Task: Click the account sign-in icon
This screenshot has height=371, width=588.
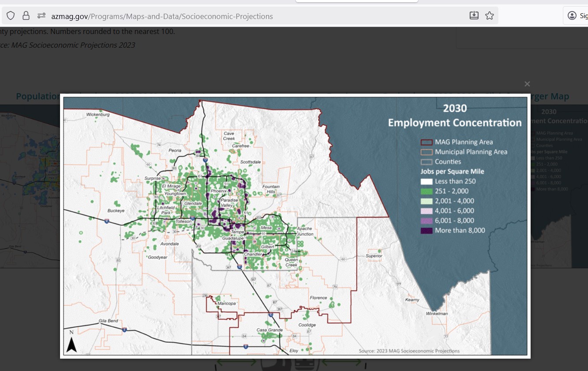Action: (x=572, y=16)
